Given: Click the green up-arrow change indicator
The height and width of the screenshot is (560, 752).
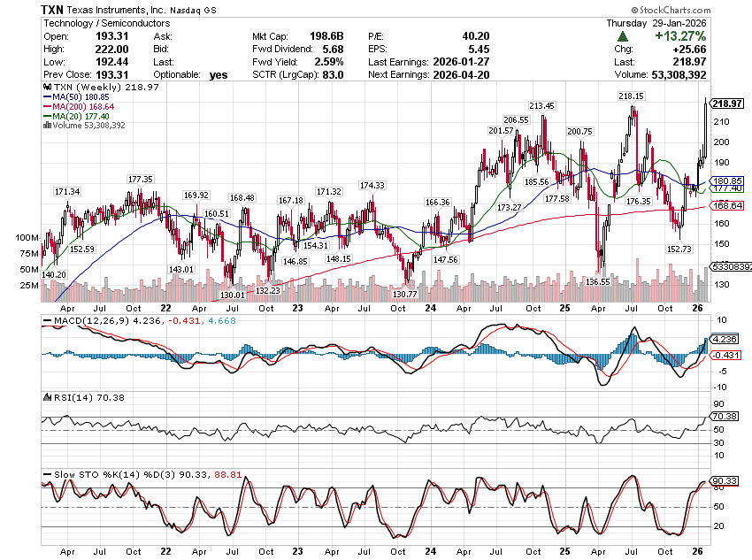Looking at the screenshot, I should point(624,36).
